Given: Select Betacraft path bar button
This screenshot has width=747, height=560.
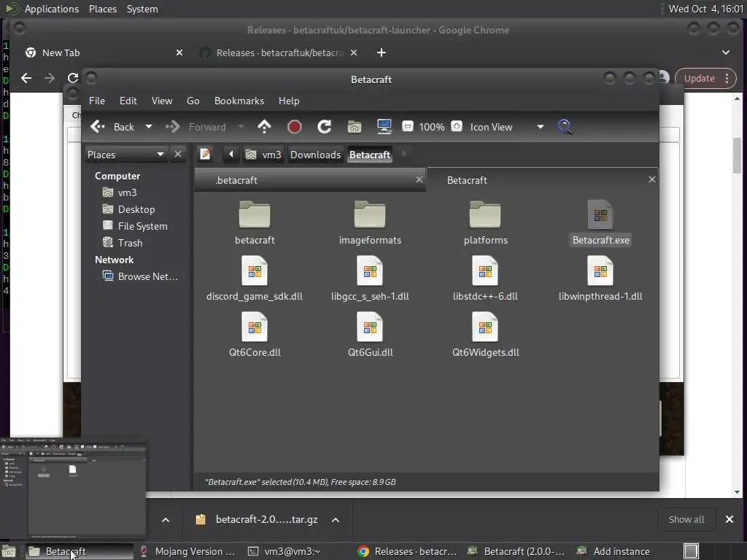Looking at the screenshot, I should click(x=370, y=155).
